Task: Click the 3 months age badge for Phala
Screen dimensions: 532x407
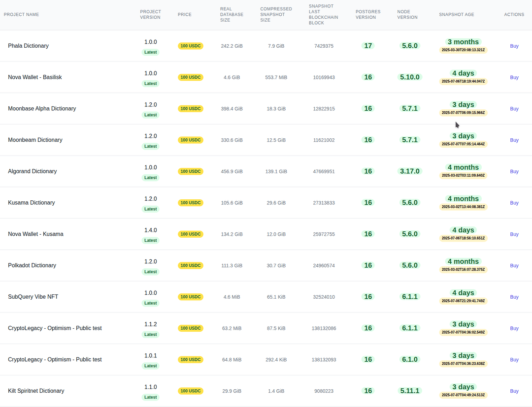Action: tap(463, 42)
